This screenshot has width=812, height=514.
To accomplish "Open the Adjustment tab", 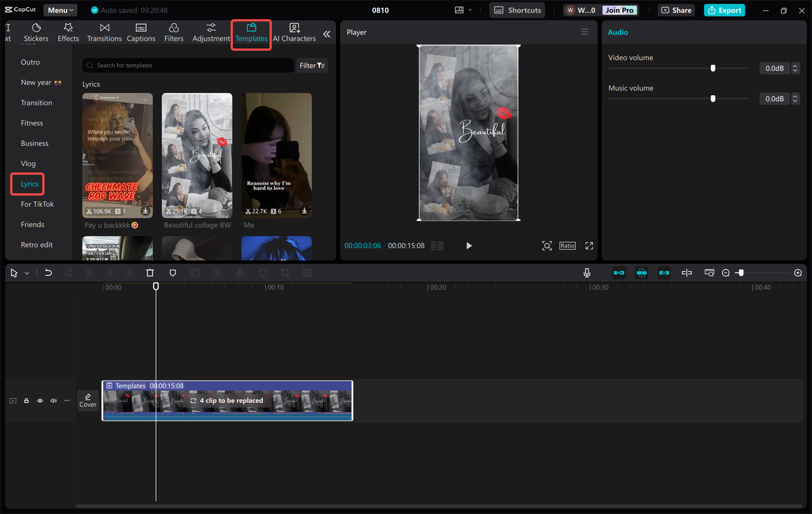I will point(211,32).
